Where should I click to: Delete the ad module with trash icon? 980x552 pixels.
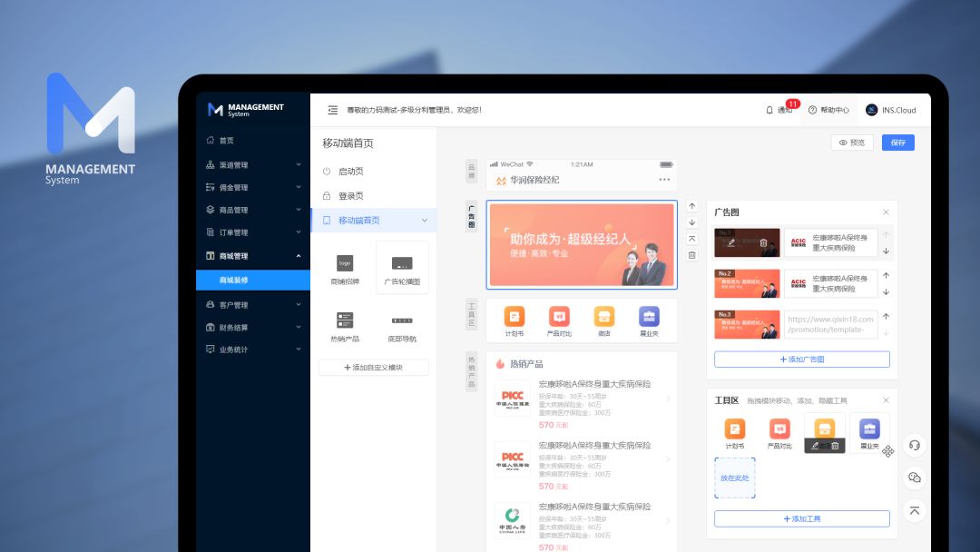[691, 255]
